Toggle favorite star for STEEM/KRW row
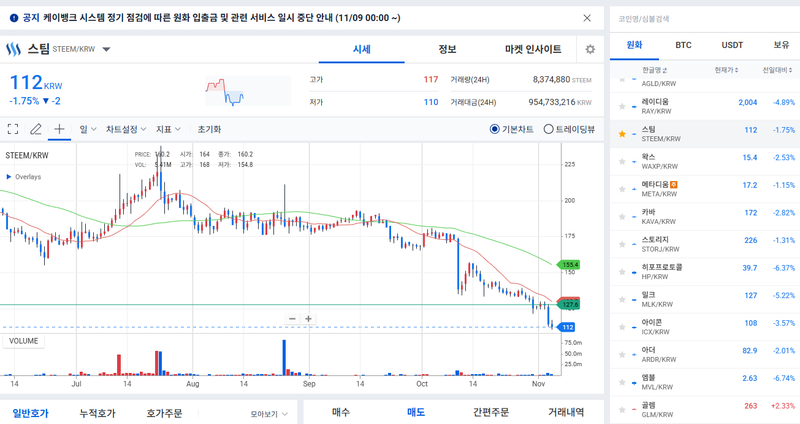The image size is (800, 424). coord(622,133)
